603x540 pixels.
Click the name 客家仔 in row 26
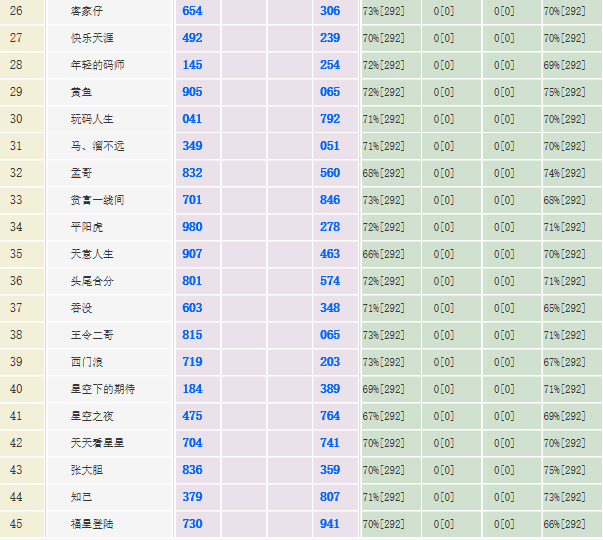87,11
